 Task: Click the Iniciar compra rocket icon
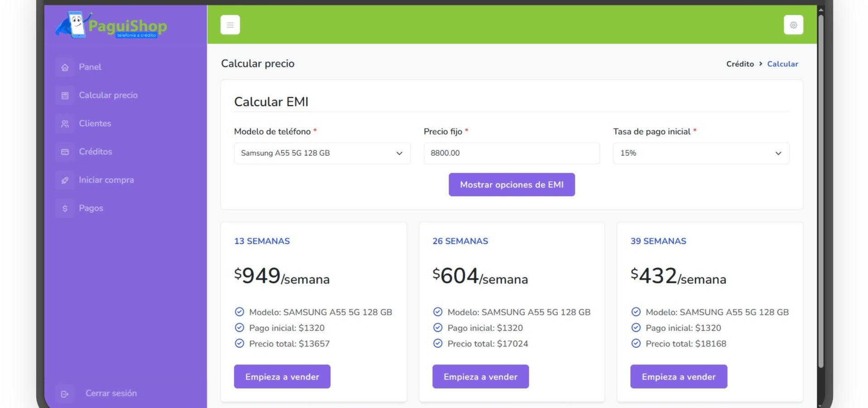pos(65,180)
